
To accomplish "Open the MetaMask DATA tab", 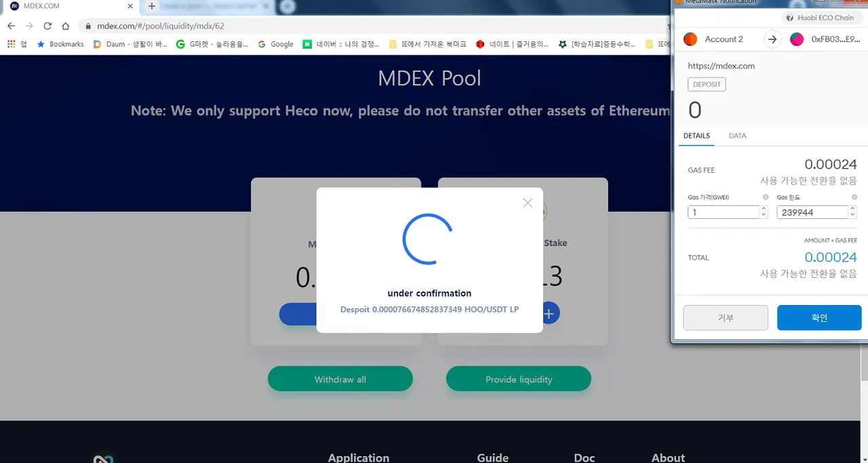I will [737, 136].
